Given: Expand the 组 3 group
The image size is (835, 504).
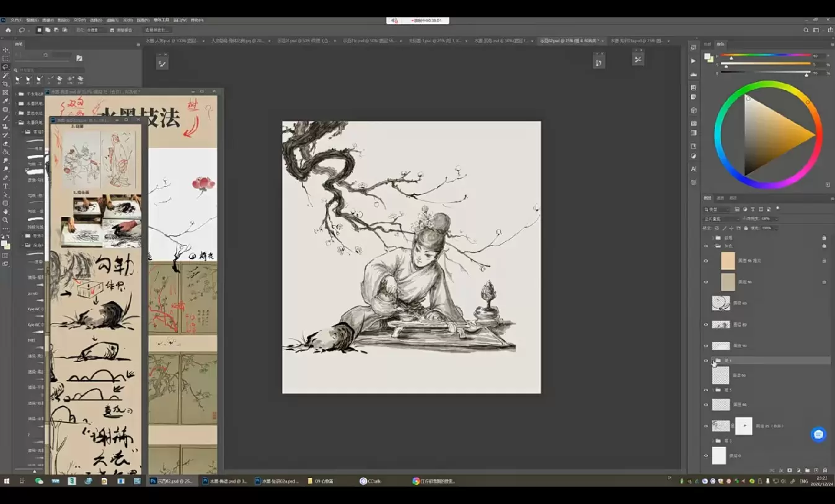Looking at the screenshot, I should coord(713,441).
